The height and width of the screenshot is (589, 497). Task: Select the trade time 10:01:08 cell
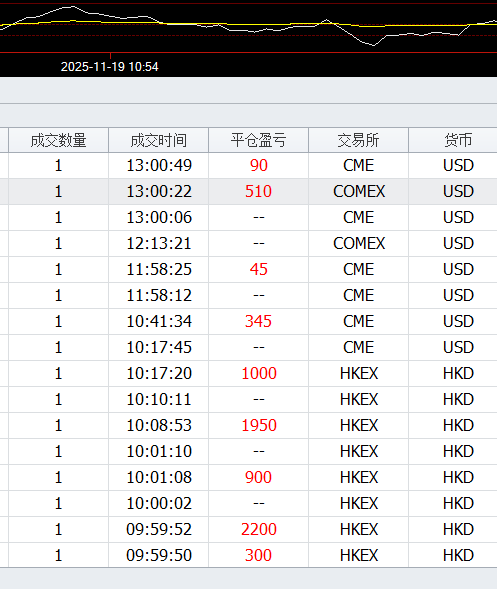click(x=159, y=477)
